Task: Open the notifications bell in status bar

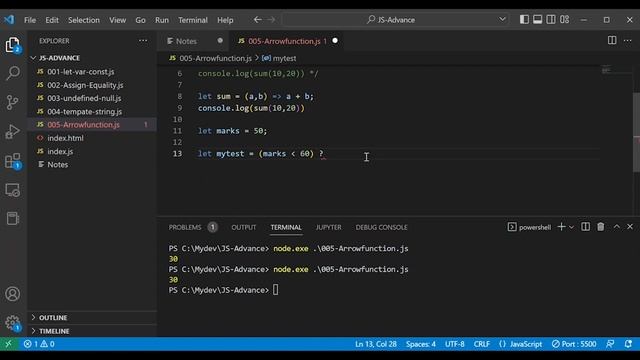Action: [628, 344]
